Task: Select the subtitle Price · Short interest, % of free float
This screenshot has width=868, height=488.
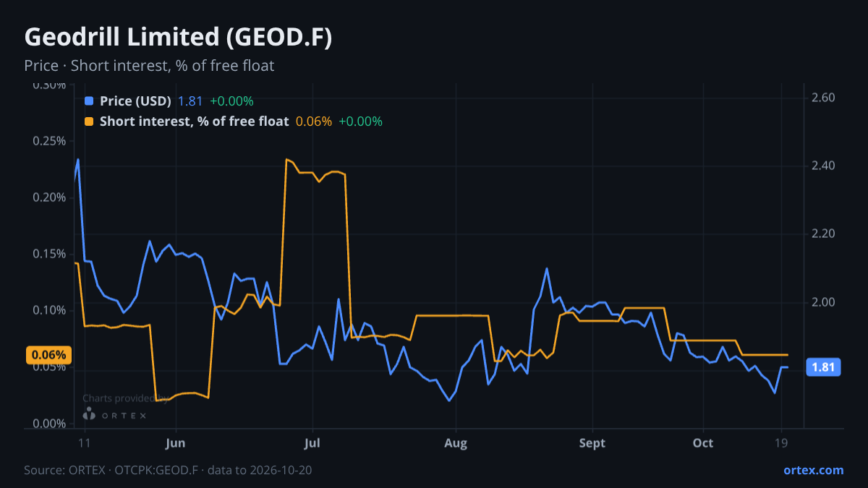Action: 149,66
